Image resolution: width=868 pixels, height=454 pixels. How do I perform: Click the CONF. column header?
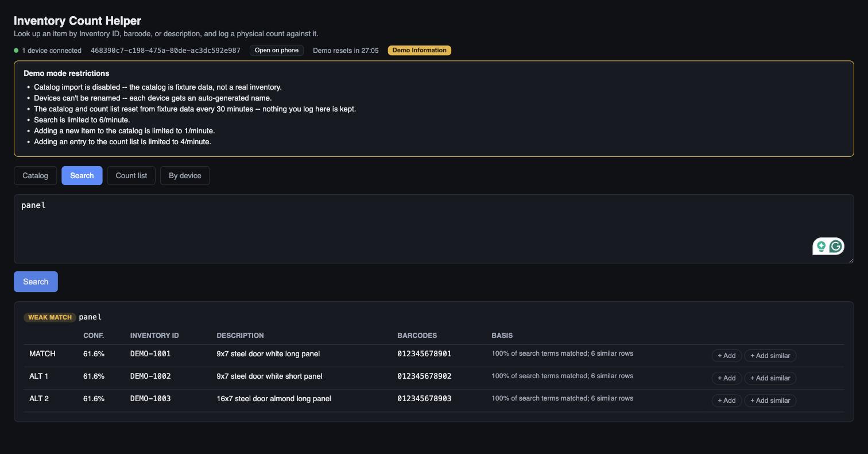(x=94, y=336)
